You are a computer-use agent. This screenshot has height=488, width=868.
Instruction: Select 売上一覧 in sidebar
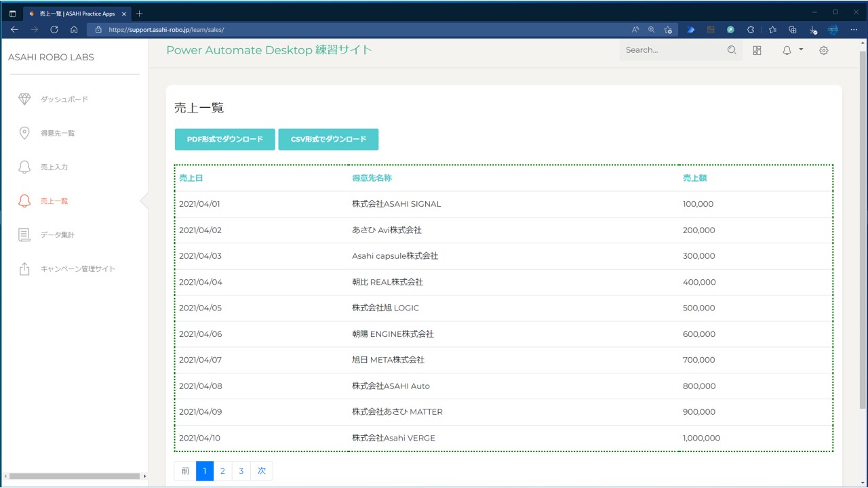[x=54, y=201]
